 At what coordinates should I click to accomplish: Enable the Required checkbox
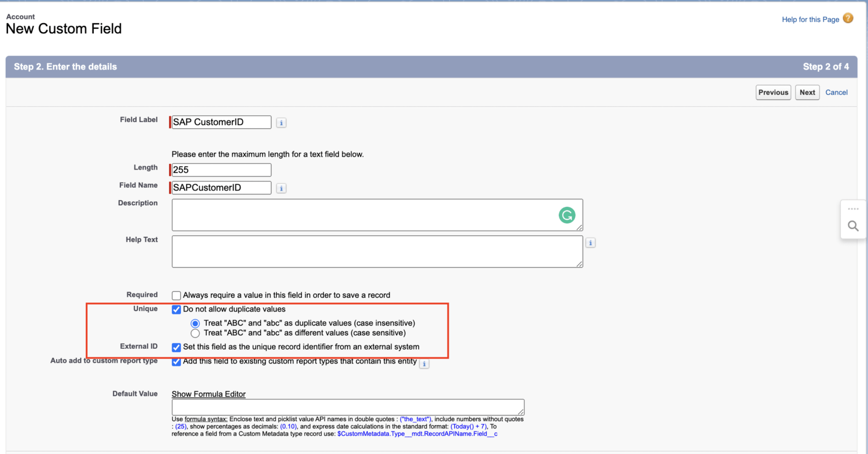(176, 295)
